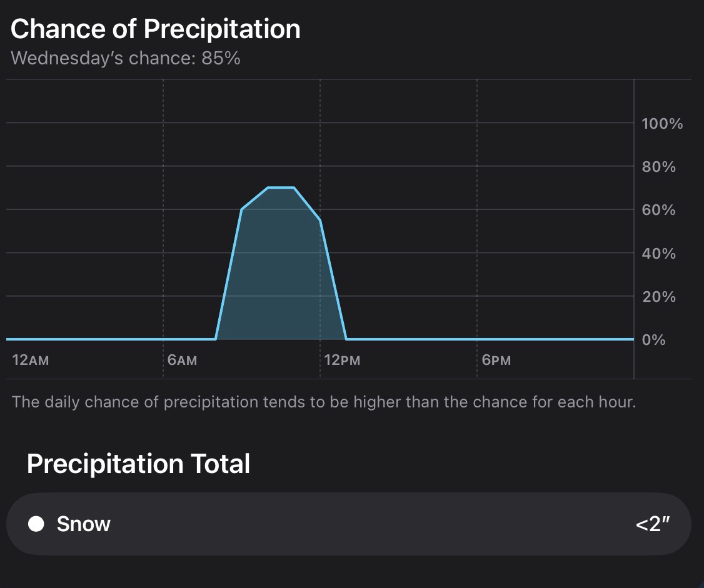Select the 12AM time axis label
Viewport: 704px width, 588px height.
coord(30,361)
